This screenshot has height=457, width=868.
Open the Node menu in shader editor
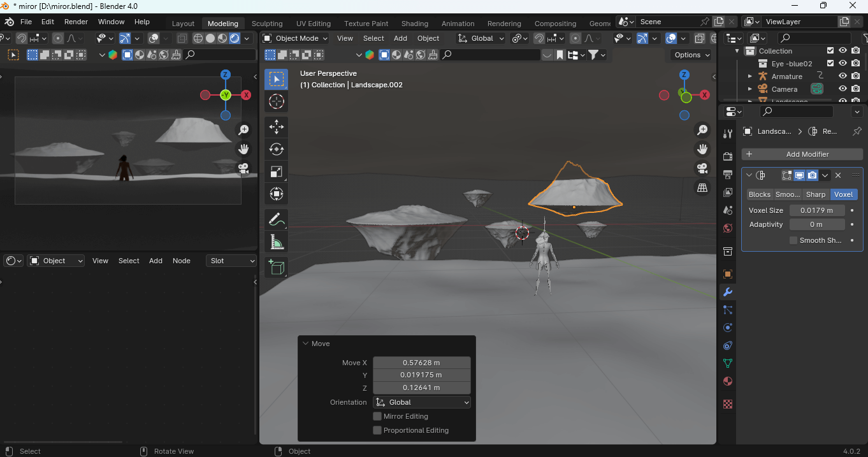point(182,261)
